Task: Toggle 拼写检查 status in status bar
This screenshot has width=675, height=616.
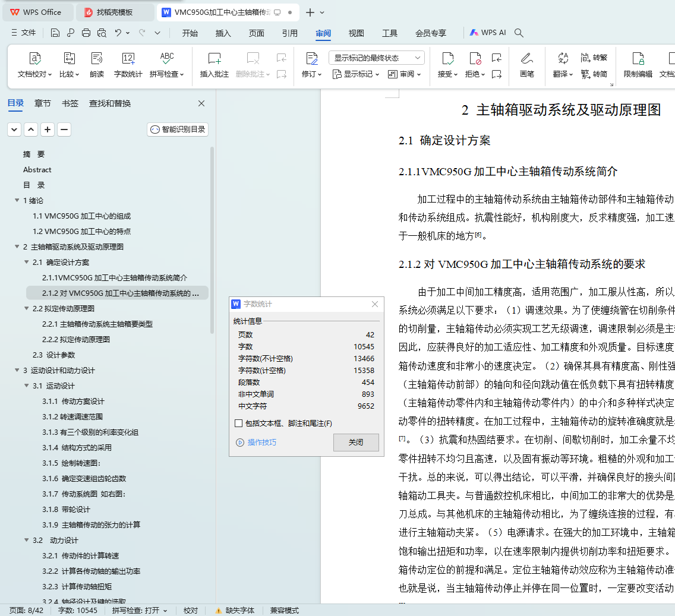Action: tap(139, 610)
